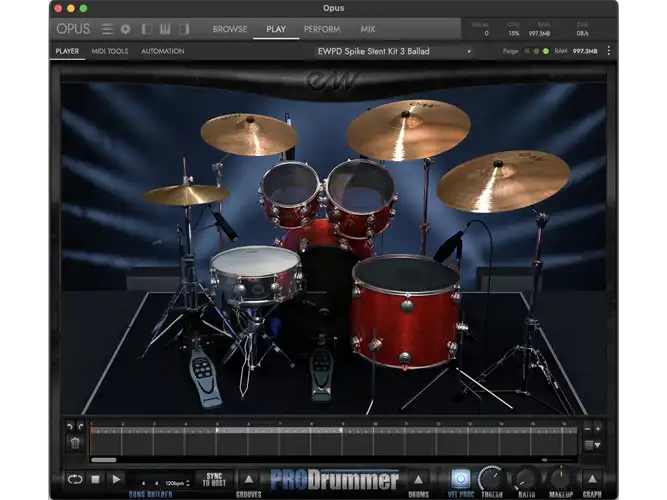This screenshot has width=667, height=500.
Task: Click the CPU usage readout
Action: tap(514, 29)
